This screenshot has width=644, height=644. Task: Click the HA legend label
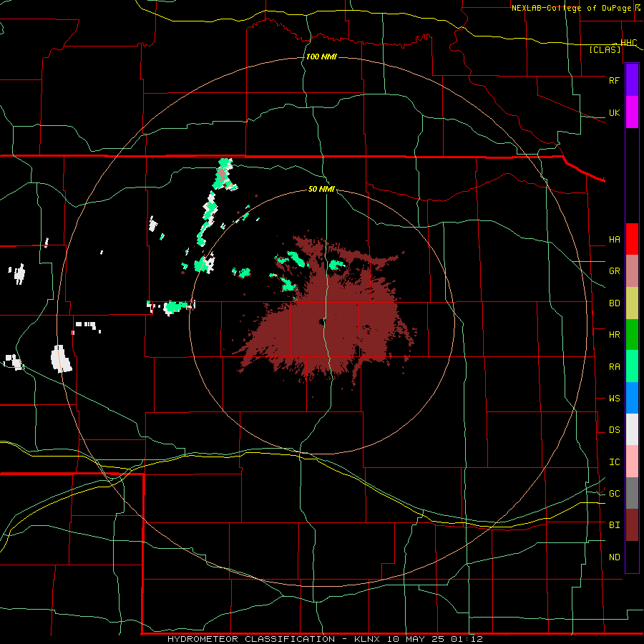[614, 240]
